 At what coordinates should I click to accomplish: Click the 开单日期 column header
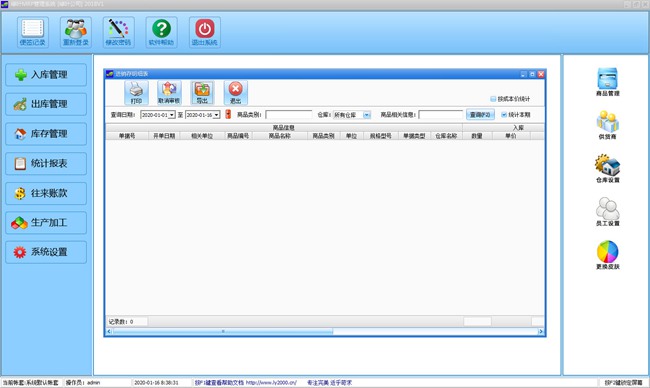pyautogui.click(x=164, y=136)
